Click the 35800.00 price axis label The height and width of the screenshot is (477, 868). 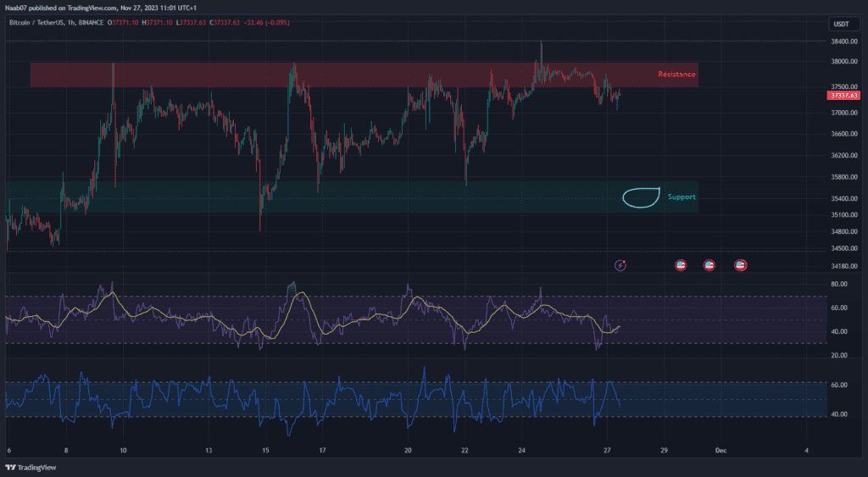pos(844,177)
